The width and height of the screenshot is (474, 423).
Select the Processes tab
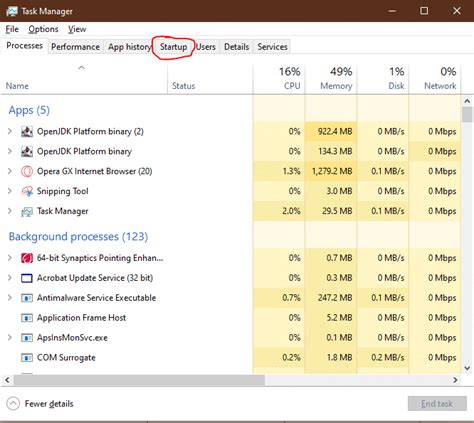tap(25, 46)
